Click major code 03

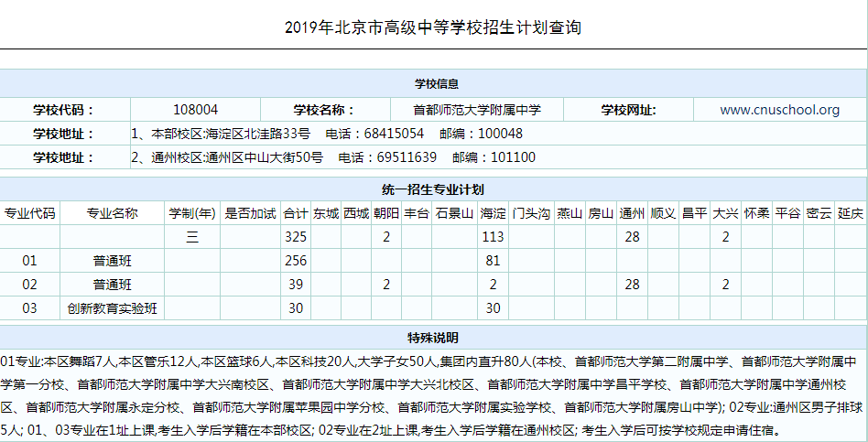(x=30, y=308)
